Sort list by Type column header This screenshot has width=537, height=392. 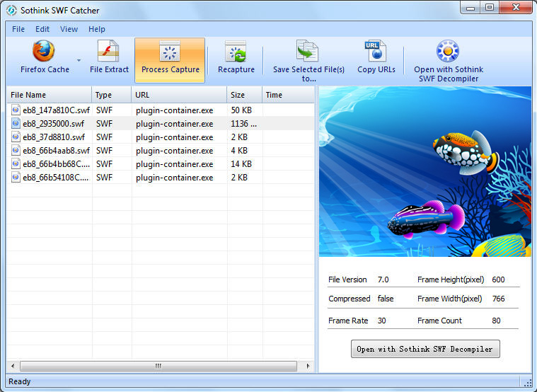coord(111,95)
